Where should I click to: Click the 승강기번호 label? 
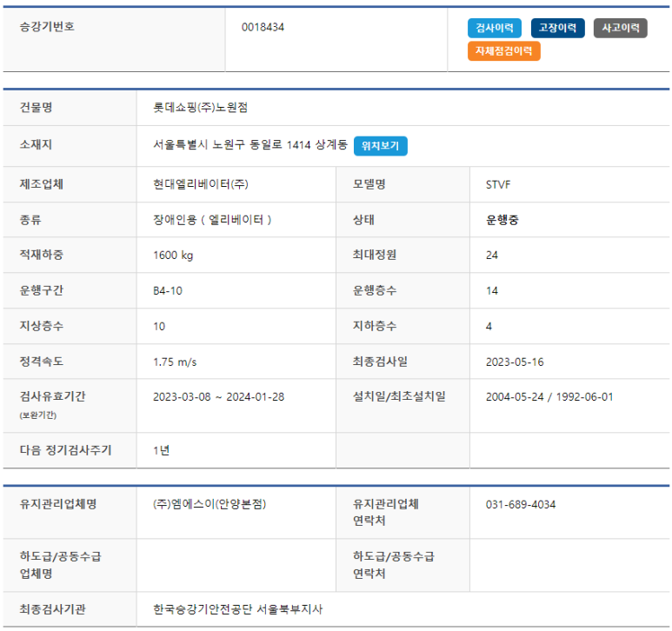coord(47,27)
